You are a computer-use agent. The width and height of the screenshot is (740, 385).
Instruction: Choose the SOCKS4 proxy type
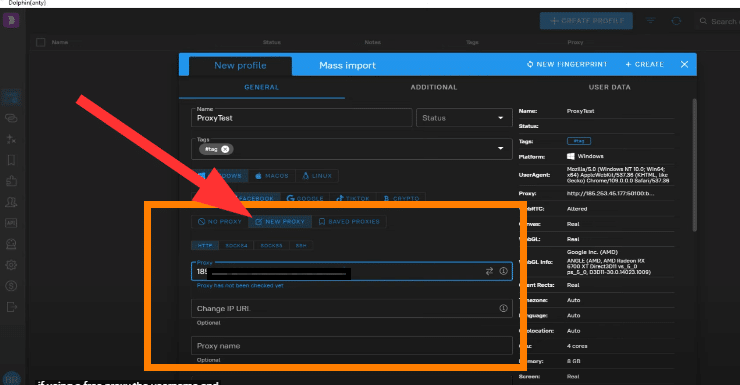(x=236, y=245)
